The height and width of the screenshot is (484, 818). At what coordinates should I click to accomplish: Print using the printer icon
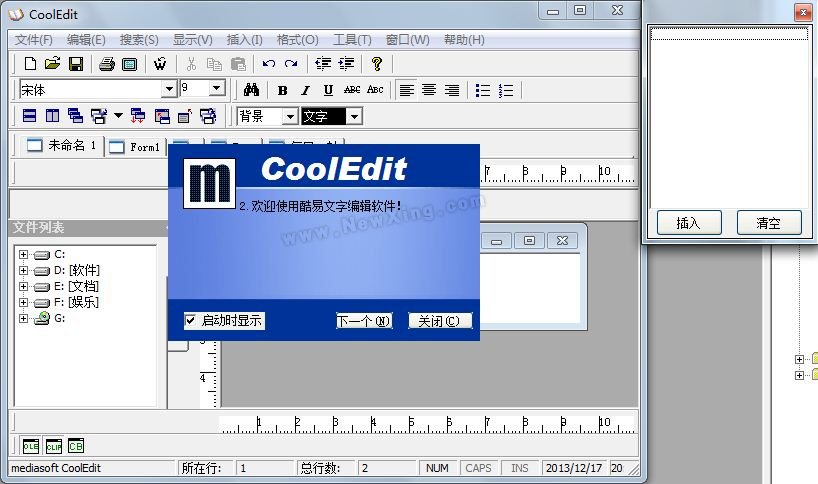pos(107,64)
